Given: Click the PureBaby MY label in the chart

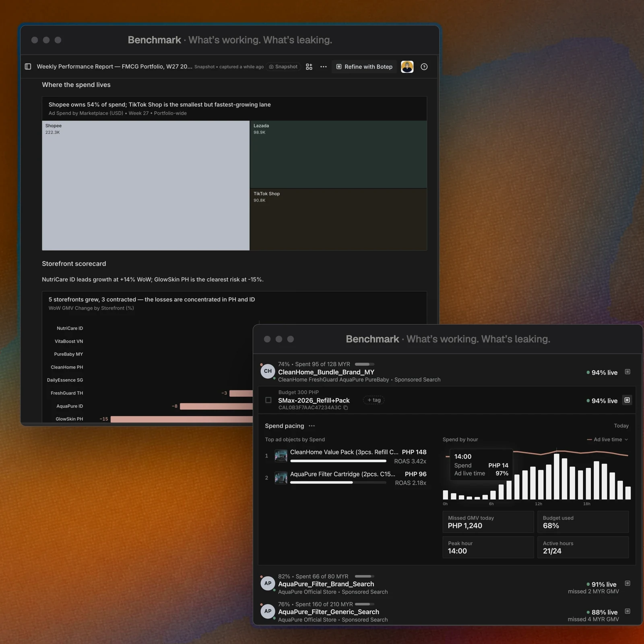Looking at the screenshot, I should 68,354.
